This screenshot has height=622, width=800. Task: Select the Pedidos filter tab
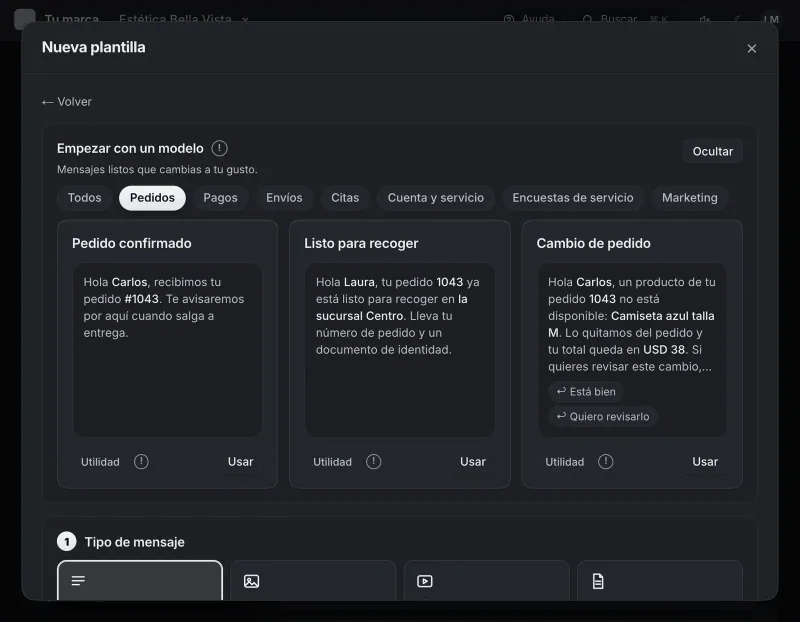pyautogui.click(x=152, y=197)
